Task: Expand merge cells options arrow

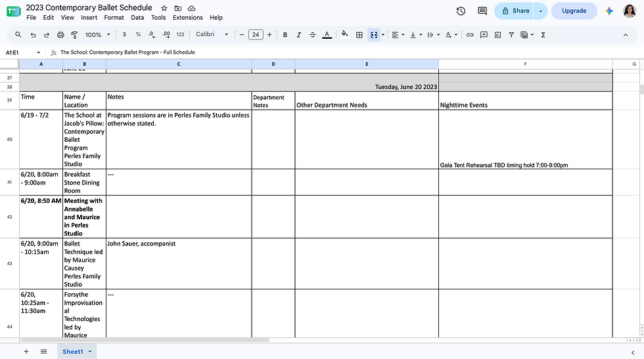Action: pos(383,35)
